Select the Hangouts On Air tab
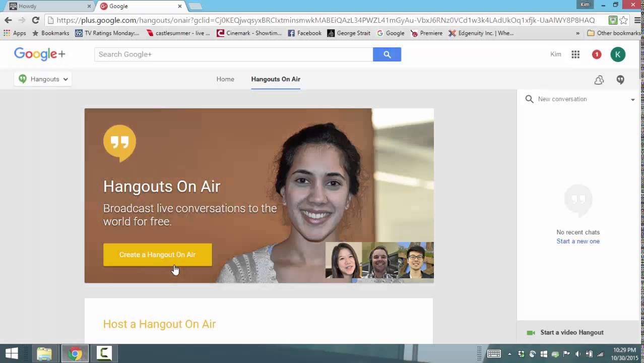The height and width of the screenshot is (363, 644). point(276,79)
